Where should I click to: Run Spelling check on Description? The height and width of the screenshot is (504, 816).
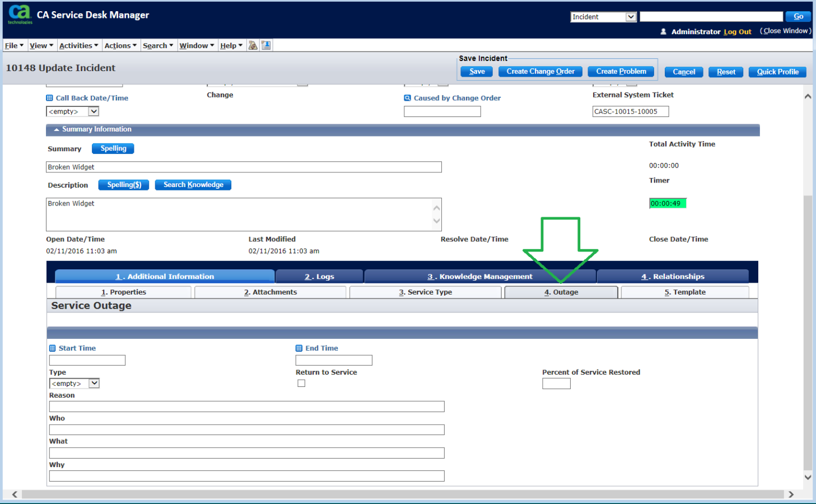click(124, 185)
